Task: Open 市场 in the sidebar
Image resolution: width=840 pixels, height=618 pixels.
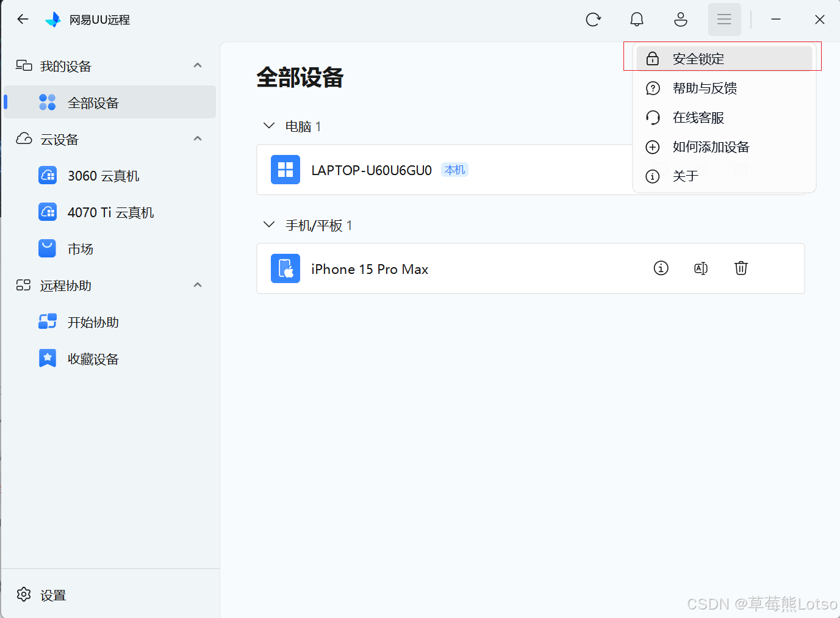Action: point(110,249)
